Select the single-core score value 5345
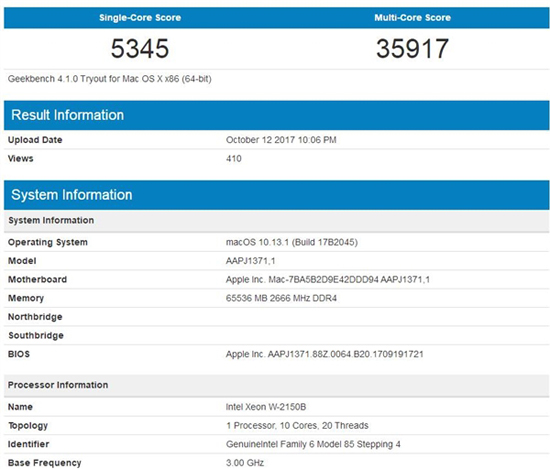Image resolution: width=550 pixels, height=469 pixels. tap(140, 48)
